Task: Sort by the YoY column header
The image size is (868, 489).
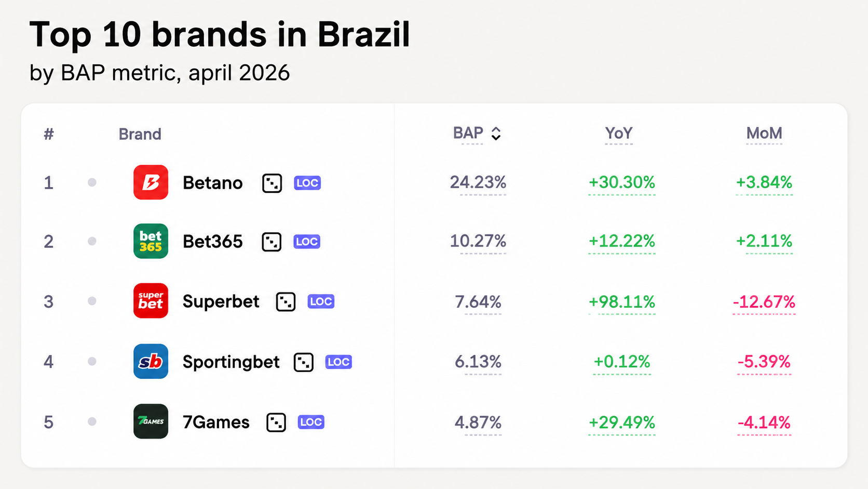Action: pos(619,134)
